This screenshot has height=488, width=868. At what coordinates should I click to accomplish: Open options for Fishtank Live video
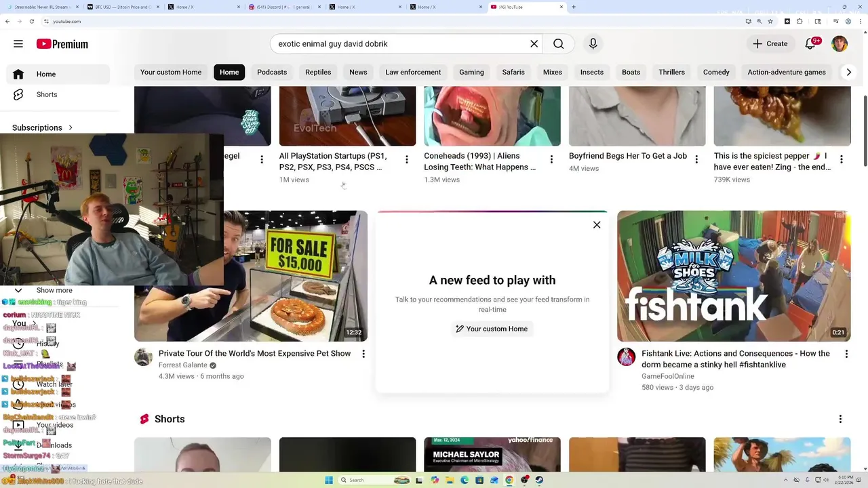(x=846, y=354)
